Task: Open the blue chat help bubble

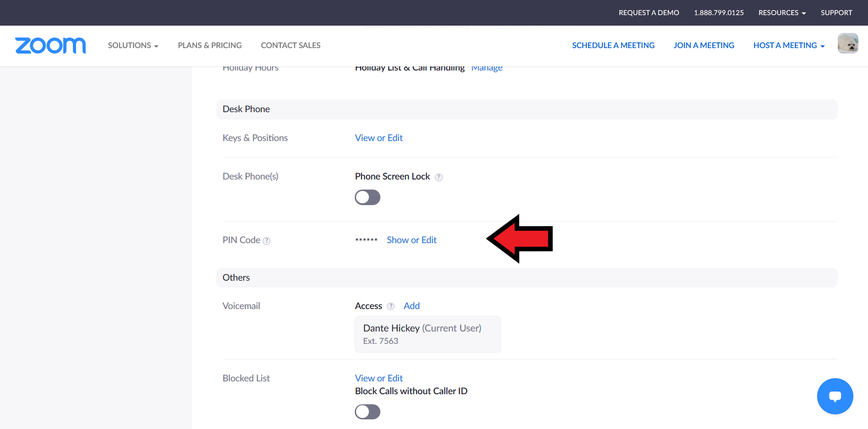Action: point(835,396)
